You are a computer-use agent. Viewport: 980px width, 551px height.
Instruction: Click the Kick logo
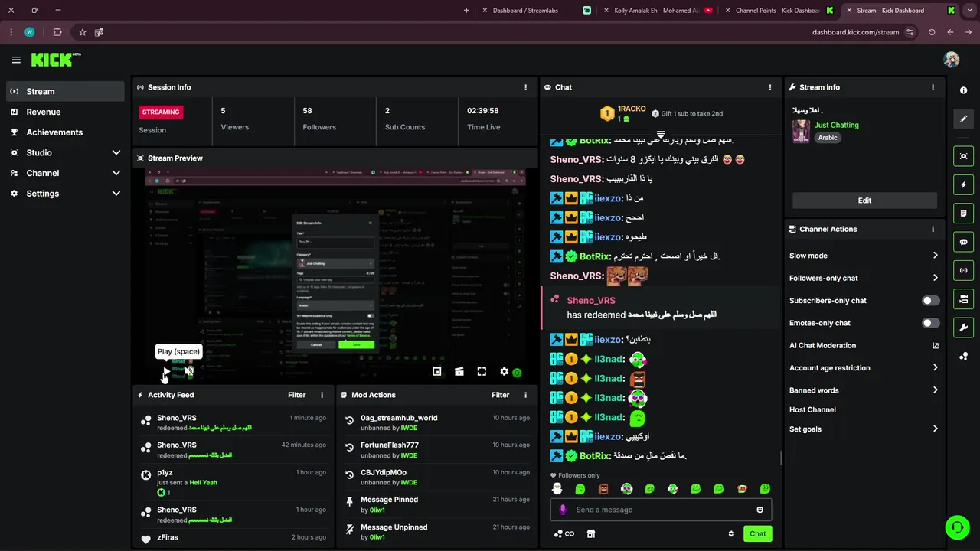pos(55,60)
